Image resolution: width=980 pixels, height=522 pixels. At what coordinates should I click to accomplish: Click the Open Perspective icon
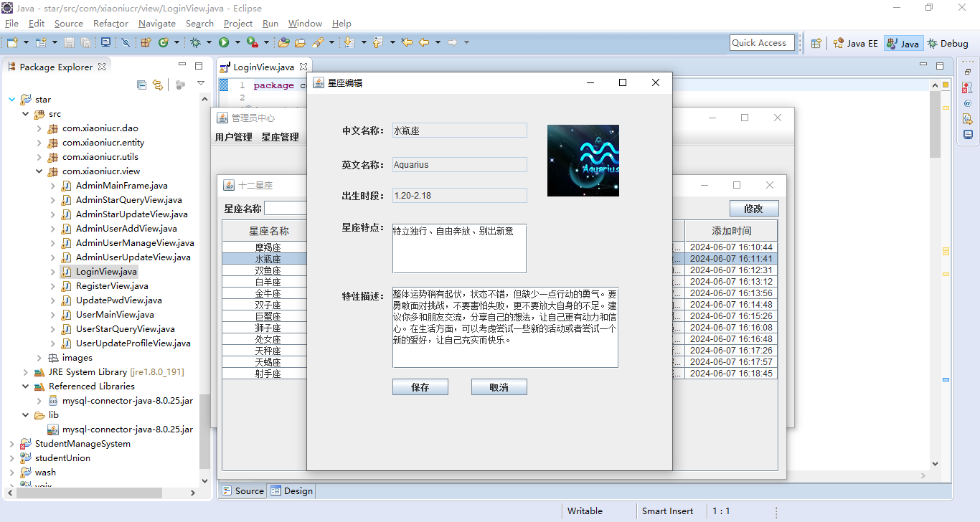coord(816,43)
